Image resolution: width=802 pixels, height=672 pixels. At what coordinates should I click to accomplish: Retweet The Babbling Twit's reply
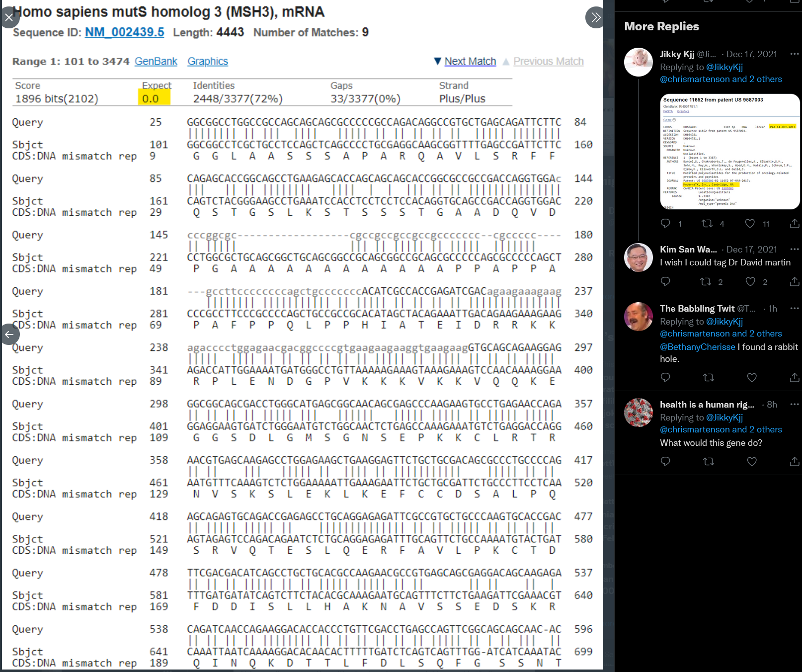click(709, 378)
